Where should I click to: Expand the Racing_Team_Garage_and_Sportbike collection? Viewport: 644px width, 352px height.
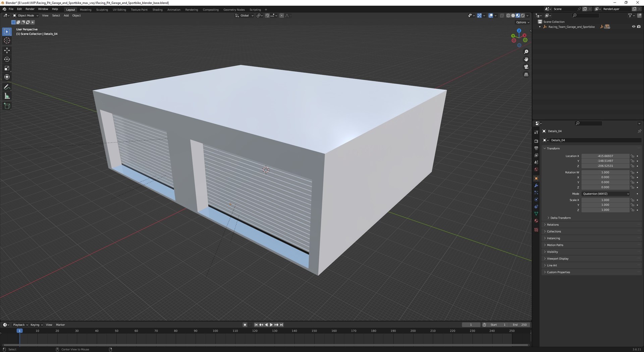pos(540,27)
